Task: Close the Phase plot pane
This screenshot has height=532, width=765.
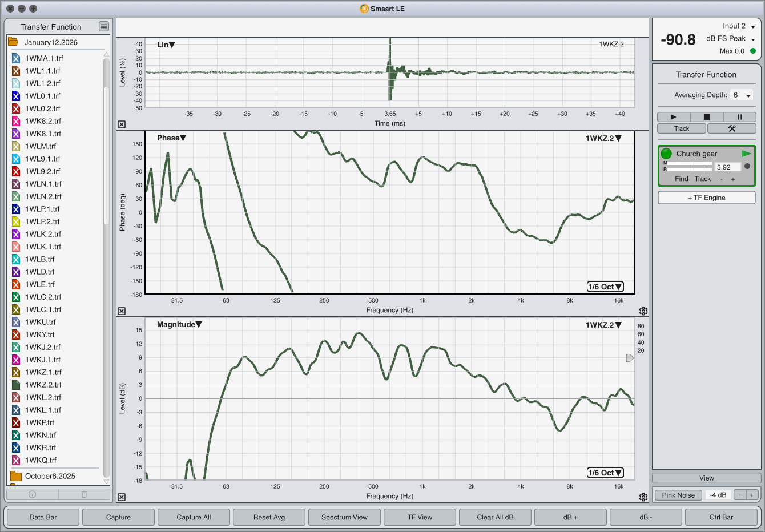Action: (x=122, y=311)
